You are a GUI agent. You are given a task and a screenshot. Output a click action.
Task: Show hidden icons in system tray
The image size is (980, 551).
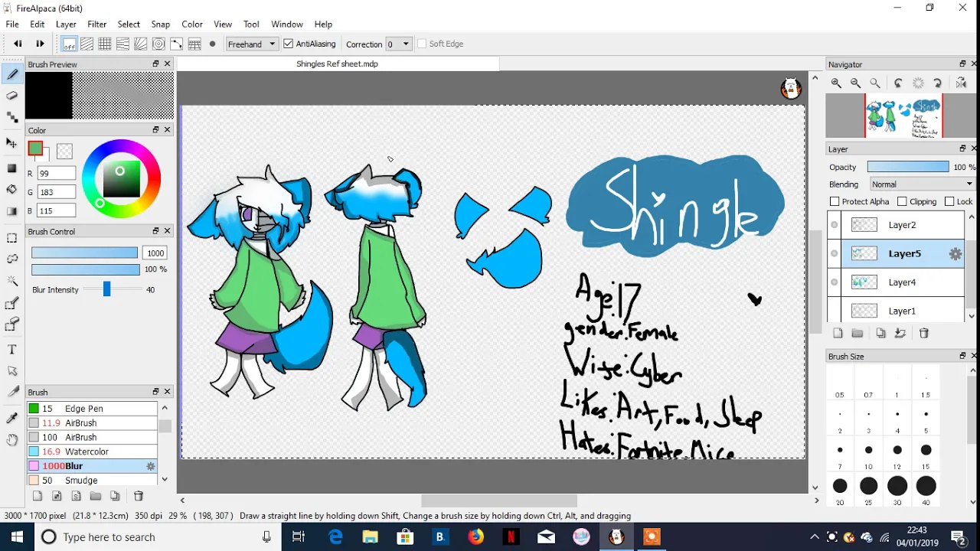pos(814,537)
